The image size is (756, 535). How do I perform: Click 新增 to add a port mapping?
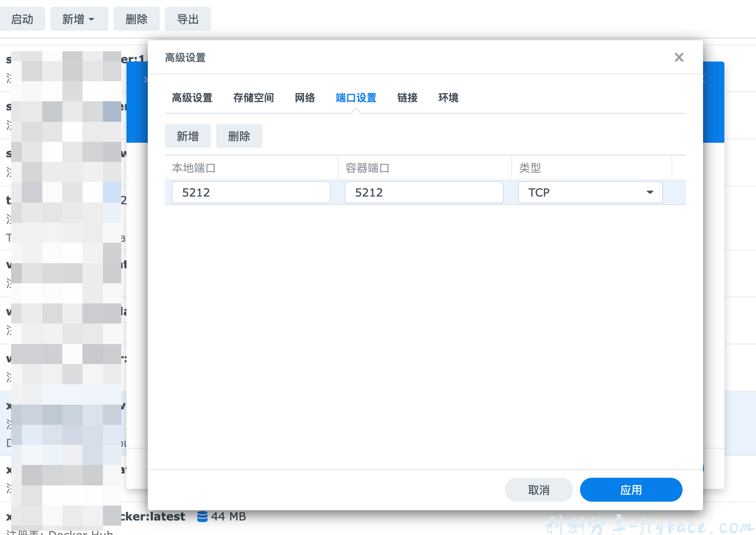[x=188, y=135]
